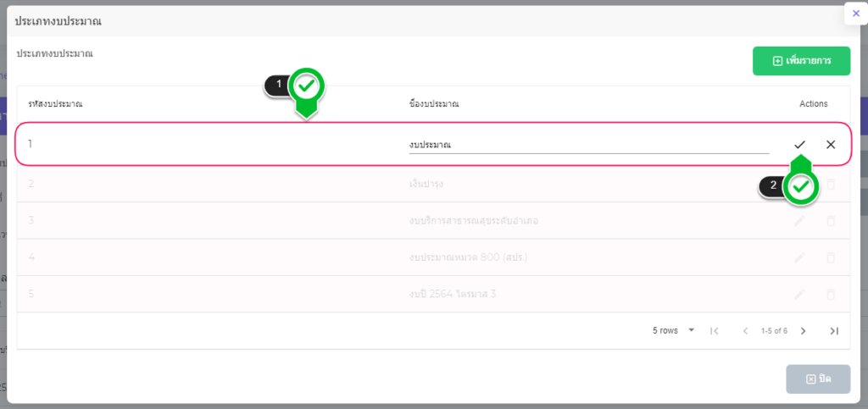Screen dimensions: 868x409
Task: Click the ชื่องบประมาณ name input field
Action: point(588,145)
